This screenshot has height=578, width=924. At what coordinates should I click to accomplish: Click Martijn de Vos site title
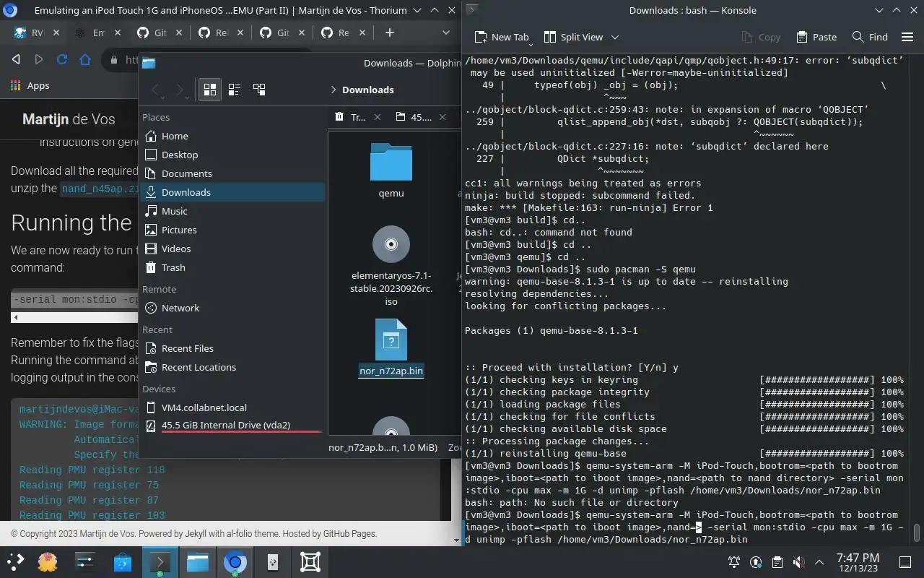pos(69,119)
